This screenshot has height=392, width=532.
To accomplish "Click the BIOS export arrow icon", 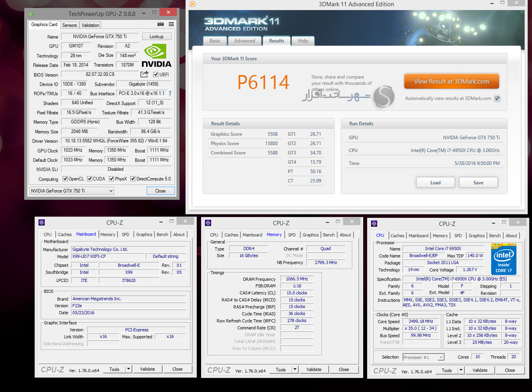I will [144, 74].
